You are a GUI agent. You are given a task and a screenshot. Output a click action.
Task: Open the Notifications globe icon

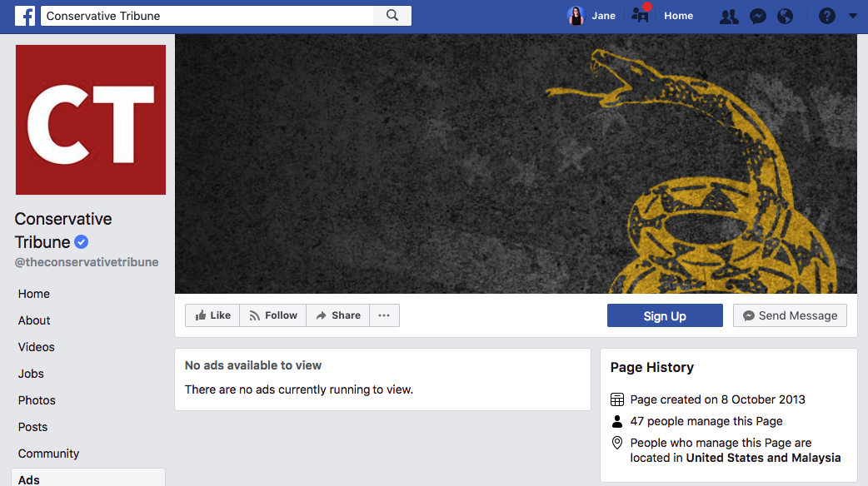pos(785,17)
